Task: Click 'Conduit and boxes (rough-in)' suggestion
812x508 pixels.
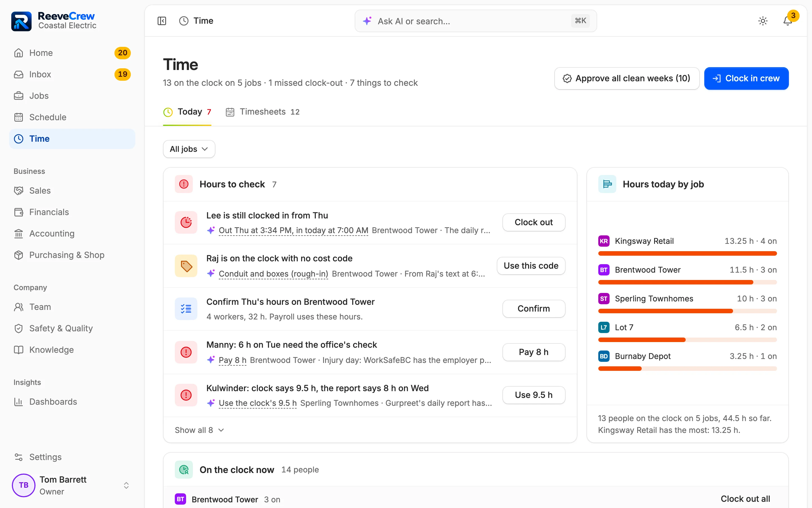Action: click(273, 274)
